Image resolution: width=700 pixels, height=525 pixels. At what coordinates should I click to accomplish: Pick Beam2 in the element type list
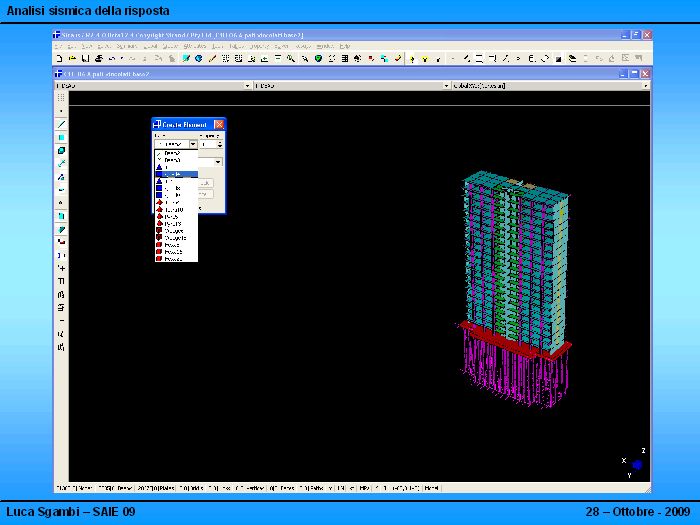171,153
